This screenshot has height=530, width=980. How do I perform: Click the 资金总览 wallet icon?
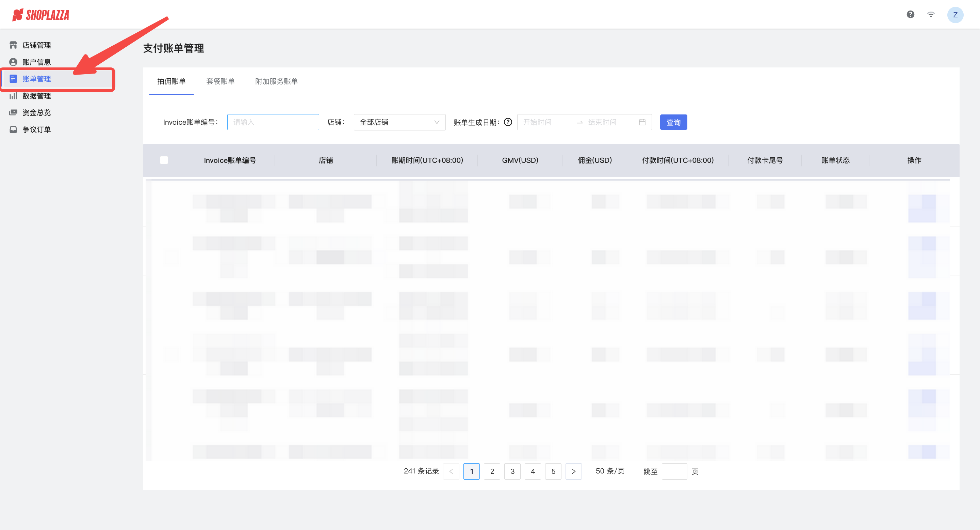tap(13, 112)
